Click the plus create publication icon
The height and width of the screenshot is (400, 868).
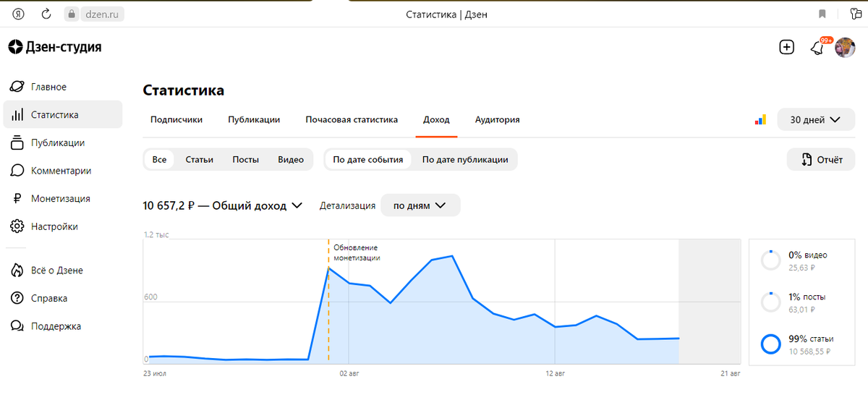pos(786,48)
